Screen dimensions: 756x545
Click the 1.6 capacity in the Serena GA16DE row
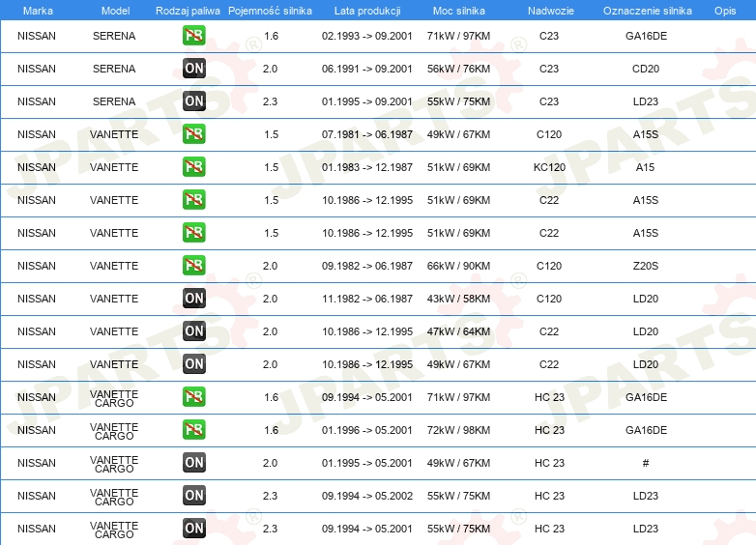pyautogui.click(x=271, y=36)
